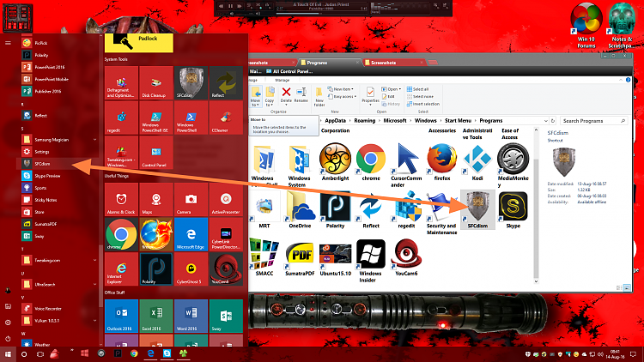Click the Properties button in ribbon

[370, 96]
